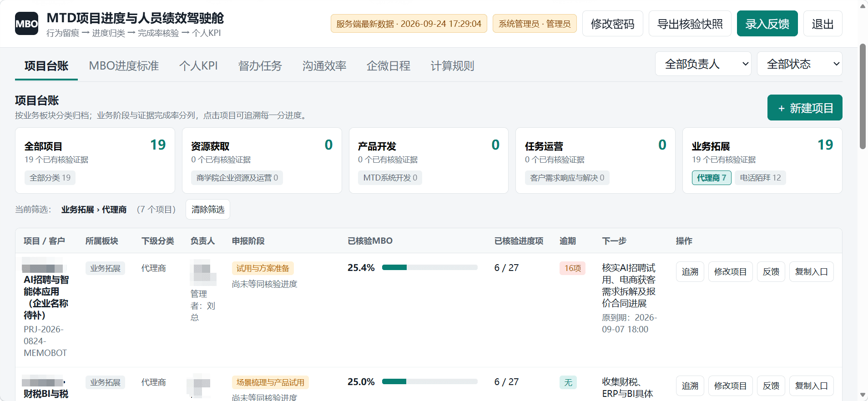Click the overdue 16项 badge
This screenshot has height=401, width=868.
click(x=572, y=268)
